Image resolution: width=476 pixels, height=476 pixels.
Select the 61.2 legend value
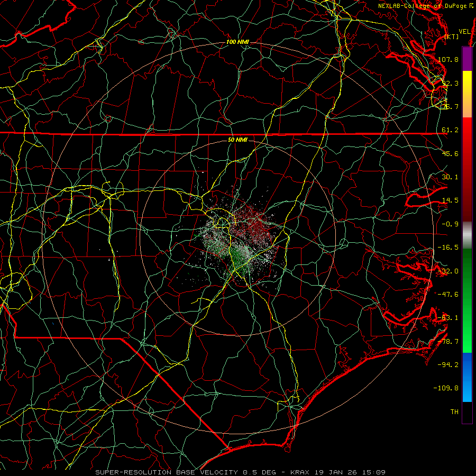[450, 130]
